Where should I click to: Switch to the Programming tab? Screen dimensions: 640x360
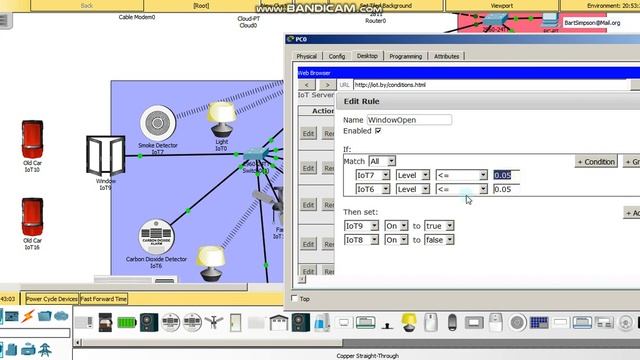click(405, 56)
